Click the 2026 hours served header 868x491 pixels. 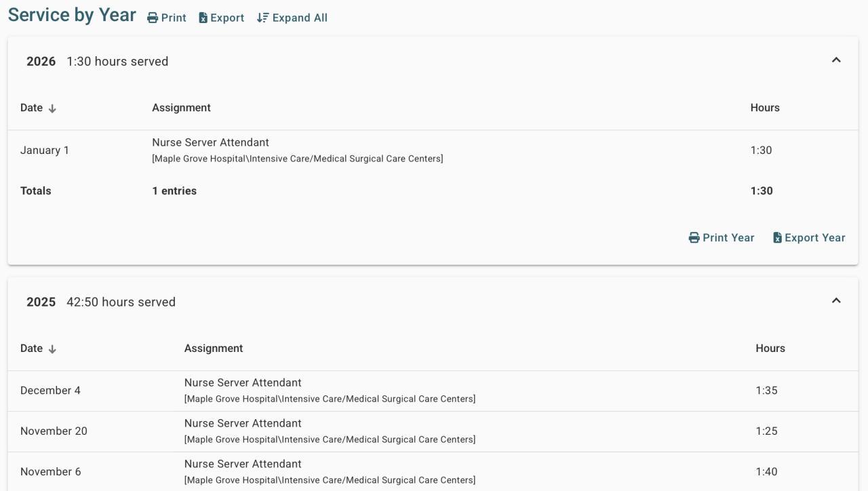[x=117, y=62]
